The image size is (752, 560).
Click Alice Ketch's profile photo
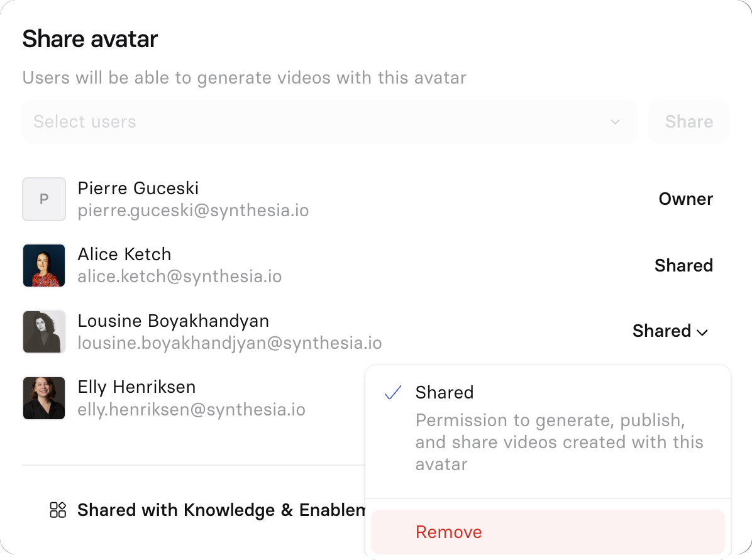coord(43,265)
